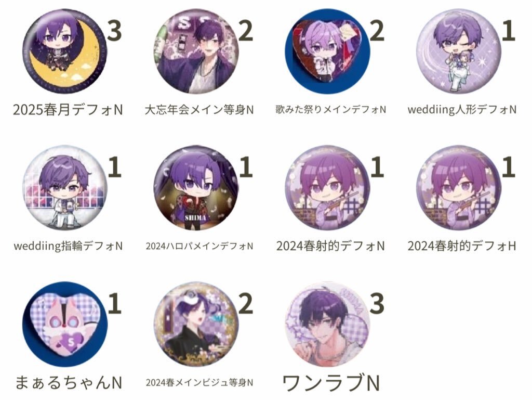Viewport: 532px width, 400px height.
Task: Select the 2024春射的デフォN badge
Action: coord(327,187)
